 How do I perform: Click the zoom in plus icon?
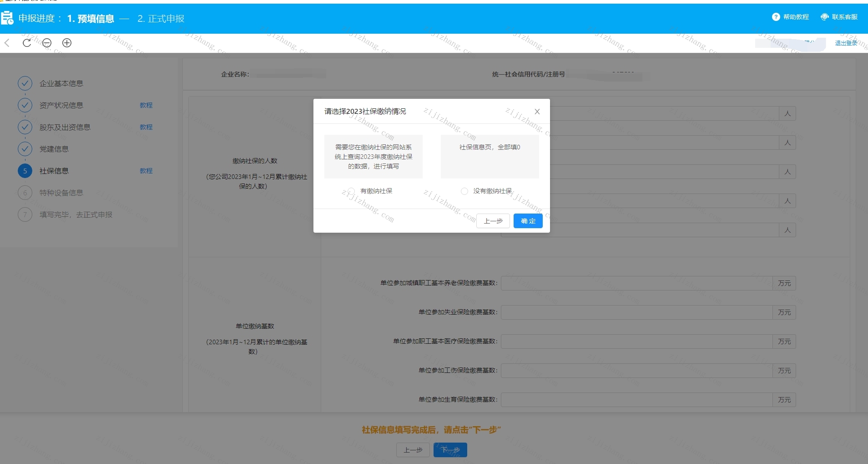[67, 43]
